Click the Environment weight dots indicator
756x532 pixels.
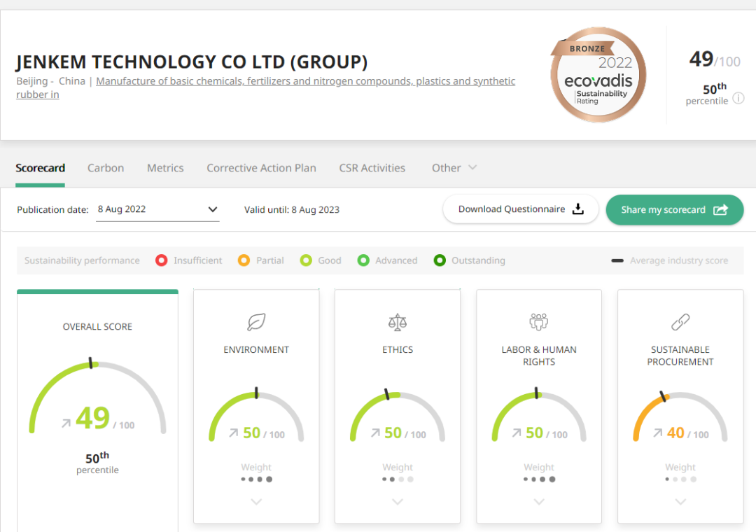tap(256, 479)
